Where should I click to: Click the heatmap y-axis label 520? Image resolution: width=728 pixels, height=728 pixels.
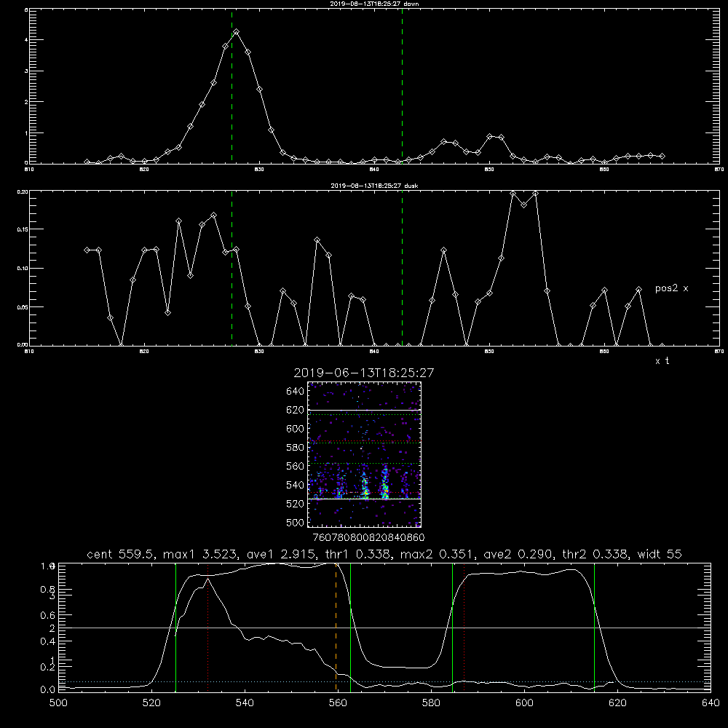click(296, 504)
